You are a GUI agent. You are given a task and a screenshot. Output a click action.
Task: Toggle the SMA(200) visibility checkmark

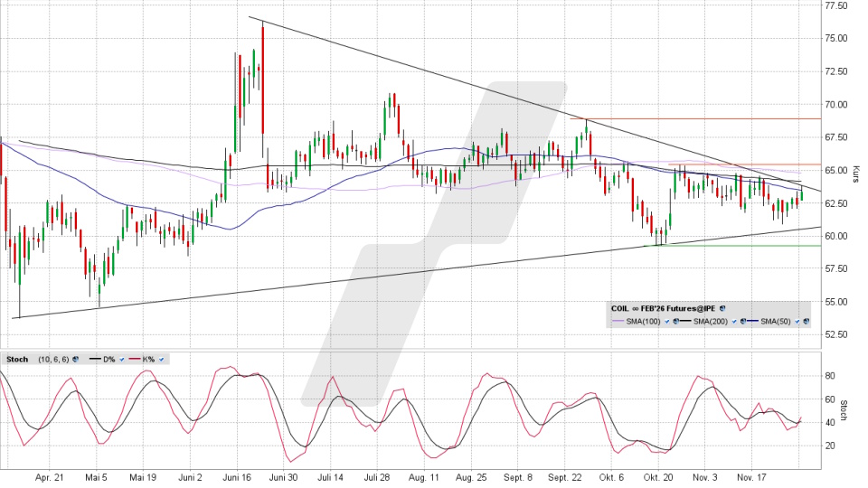[x=734, y=322]
